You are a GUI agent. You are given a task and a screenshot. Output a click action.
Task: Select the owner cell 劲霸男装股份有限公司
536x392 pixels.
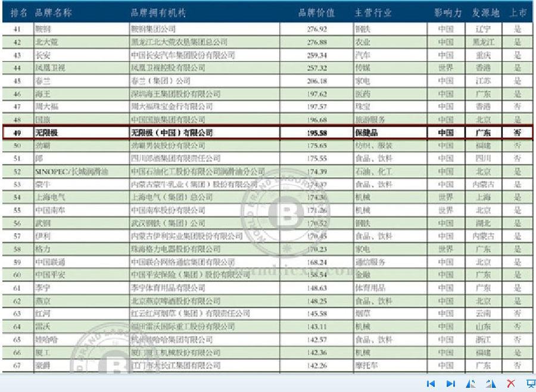click(168, 146)
